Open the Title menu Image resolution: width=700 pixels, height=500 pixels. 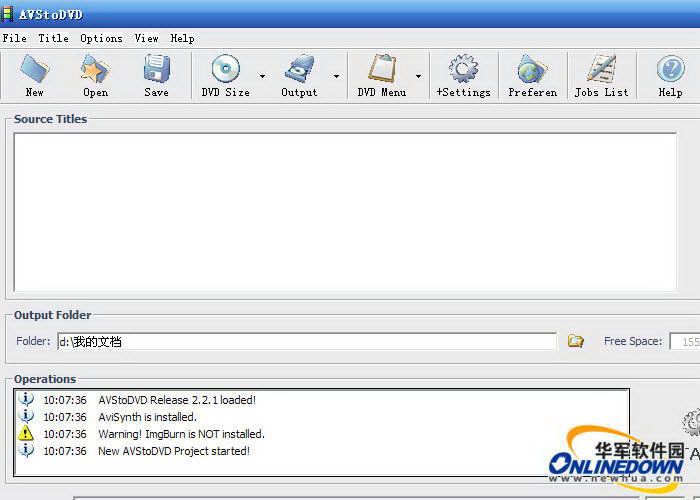(x=54, y=38)
